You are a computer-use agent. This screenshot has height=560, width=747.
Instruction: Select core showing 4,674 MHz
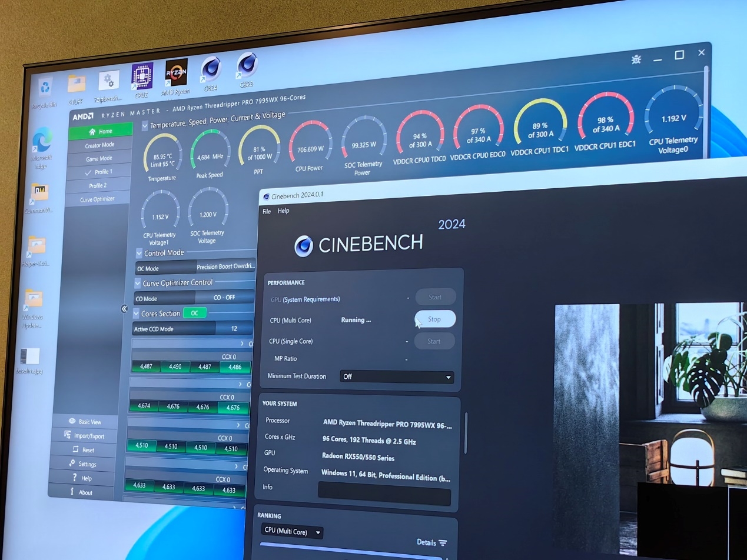[x=144, y=406]
